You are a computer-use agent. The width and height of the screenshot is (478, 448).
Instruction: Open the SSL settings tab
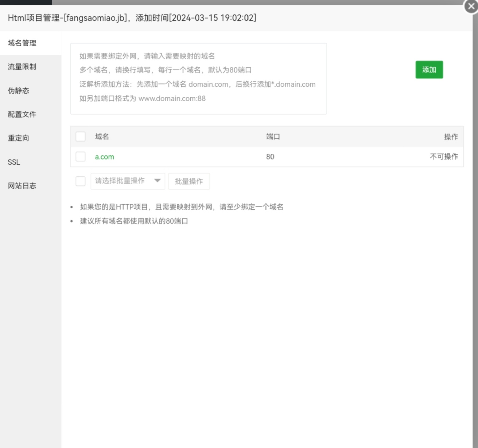point(31,162)
